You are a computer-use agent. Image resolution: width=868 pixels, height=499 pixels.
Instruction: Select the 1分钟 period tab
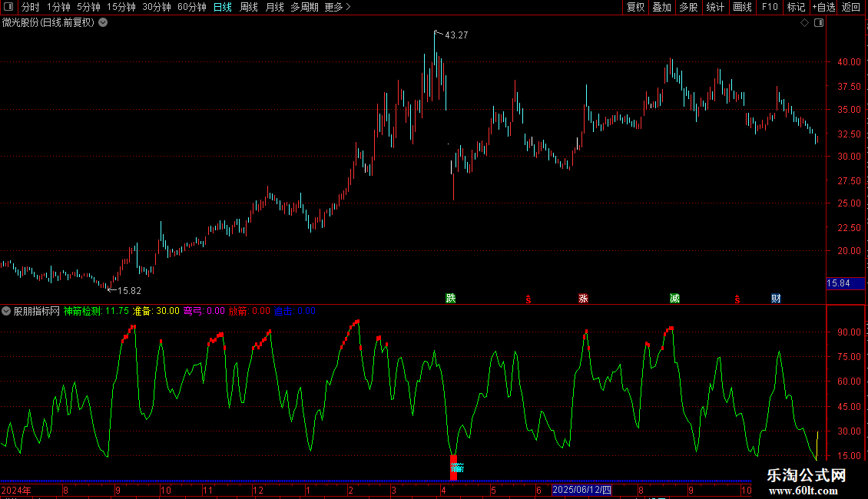click(x=58, y=7)
